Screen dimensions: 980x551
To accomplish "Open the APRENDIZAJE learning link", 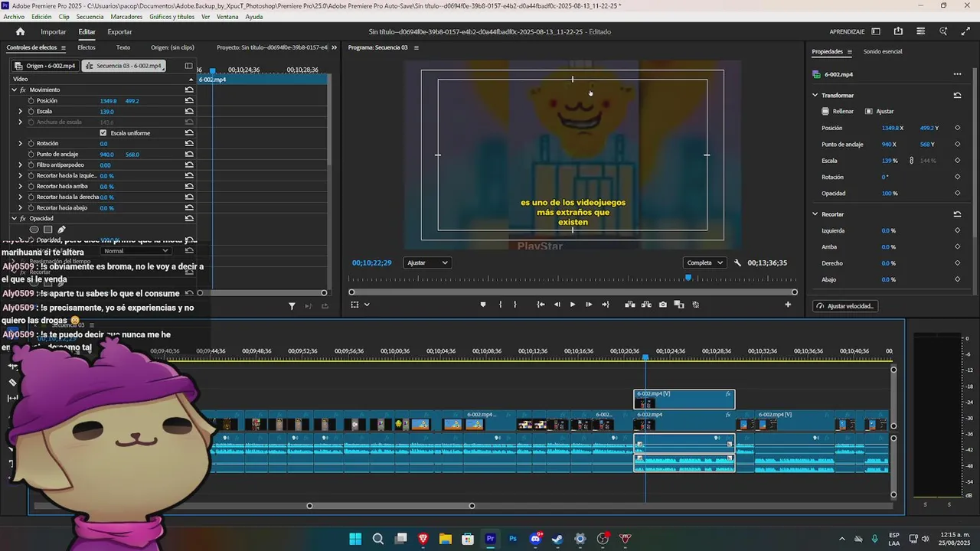I will pyautogui.click(x=847, y=31).
